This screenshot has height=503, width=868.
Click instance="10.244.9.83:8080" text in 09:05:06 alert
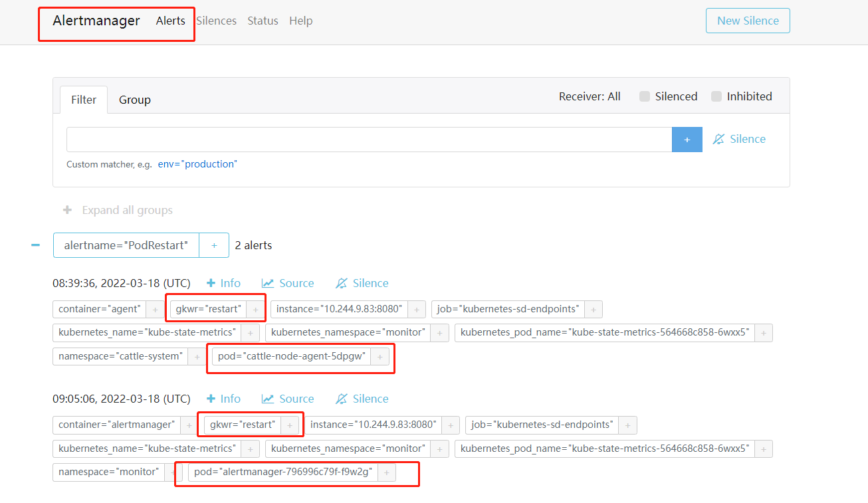[x=374, y=425]
